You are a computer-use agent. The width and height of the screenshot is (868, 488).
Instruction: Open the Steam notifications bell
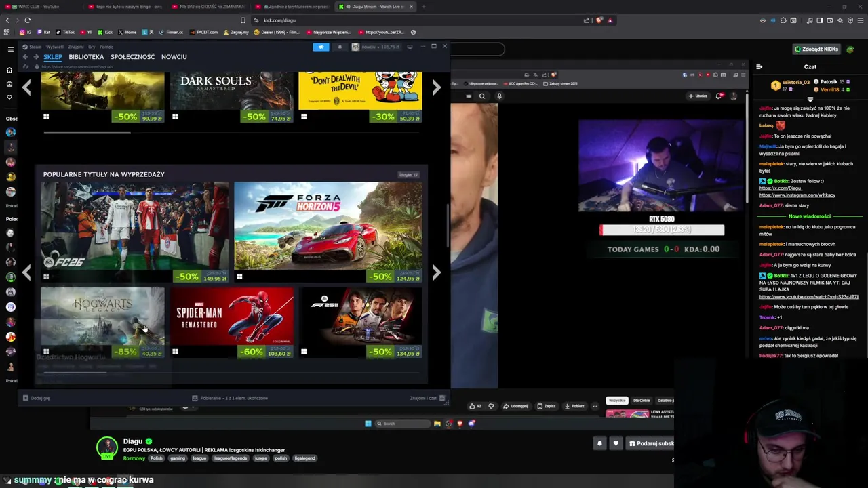(x=340, y=47)
